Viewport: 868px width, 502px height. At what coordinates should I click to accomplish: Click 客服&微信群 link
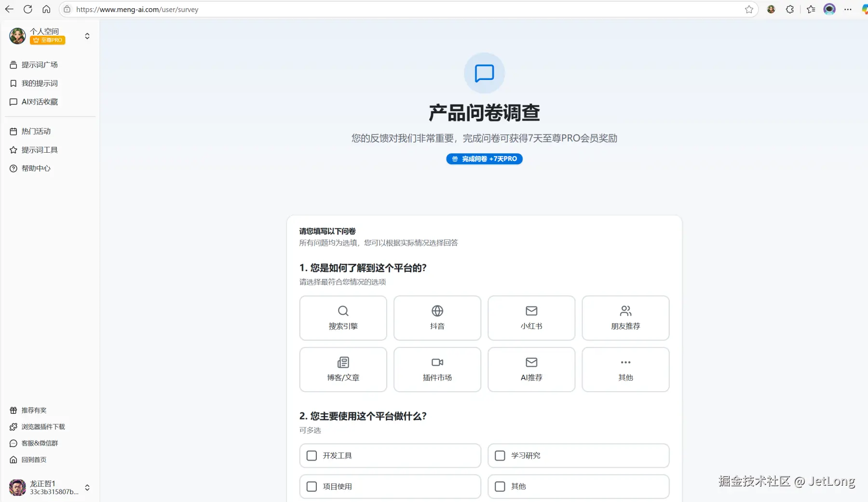[x=40, y=443]
